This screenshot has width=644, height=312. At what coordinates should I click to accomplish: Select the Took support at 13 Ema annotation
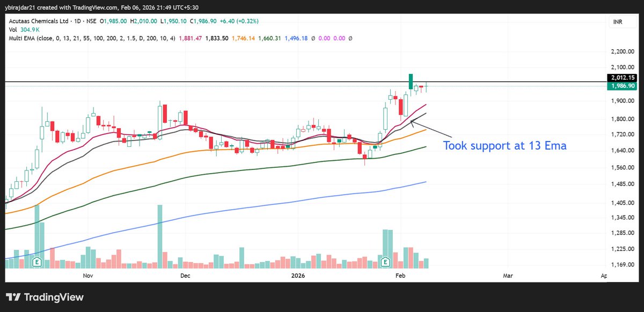click(504, 145)
